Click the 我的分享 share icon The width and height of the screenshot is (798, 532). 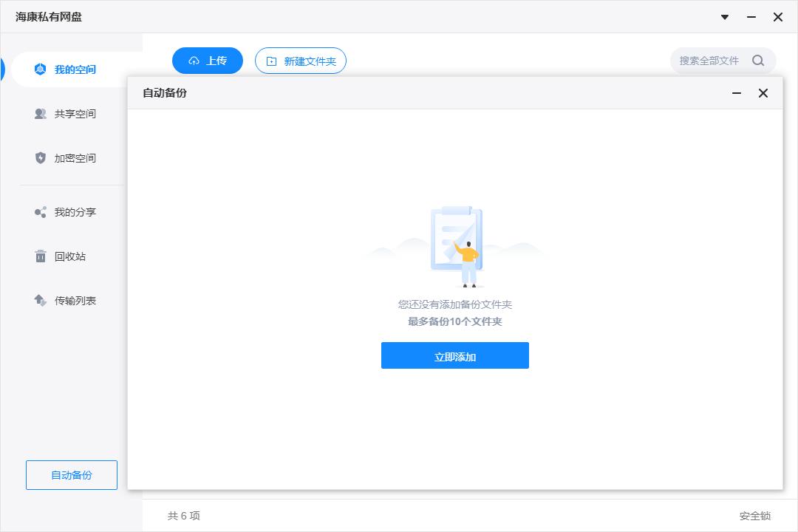(x=41, y=212)
